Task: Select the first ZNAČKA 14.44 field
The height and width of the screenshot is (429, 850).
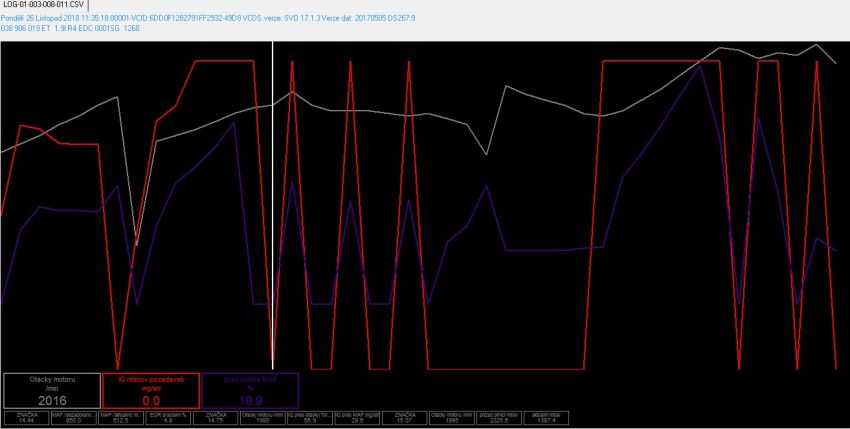Action: [27, 418]
